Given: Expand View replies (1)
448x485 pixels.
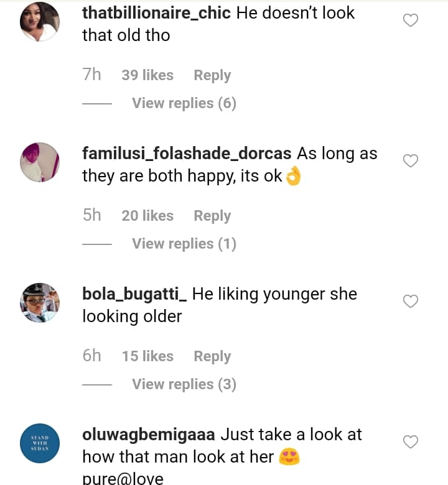Looking at the screenshot, I should 184,244.
